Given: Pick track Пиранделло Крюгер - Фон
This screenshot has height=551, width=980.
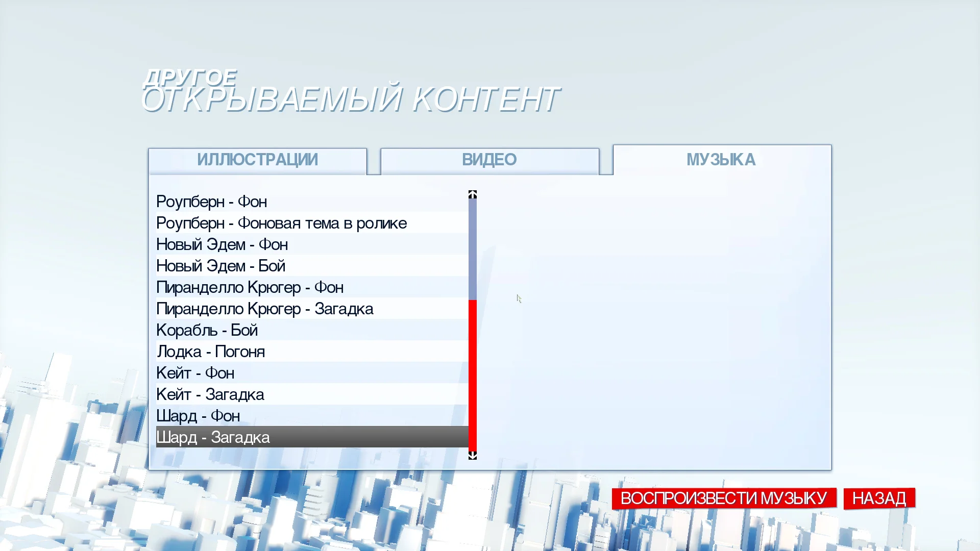Looking at the screenshot, I should [312, 287].
